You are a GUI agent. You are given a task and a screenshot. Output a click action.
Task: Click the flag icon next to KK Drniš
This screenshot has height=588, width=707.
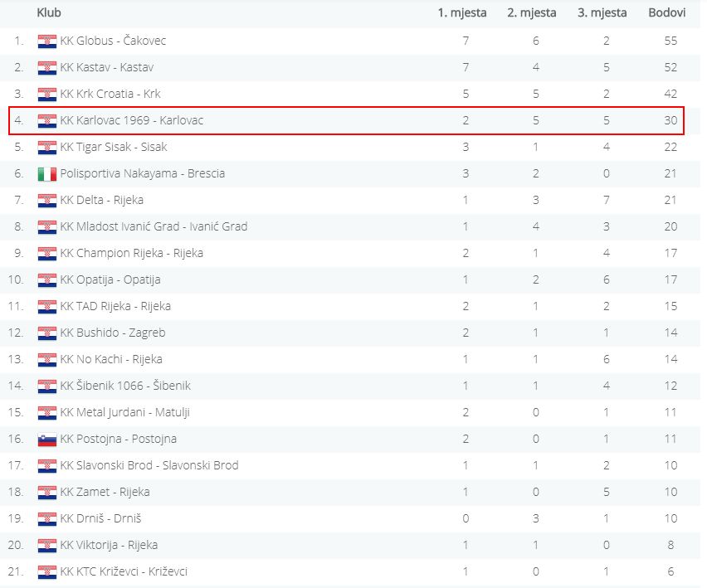[46, 518]
